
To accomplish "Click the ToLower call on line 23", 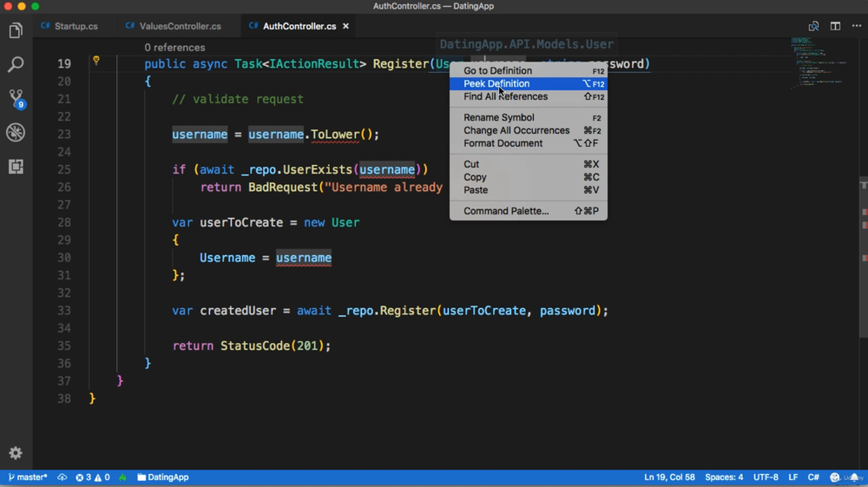I will 335,135.
